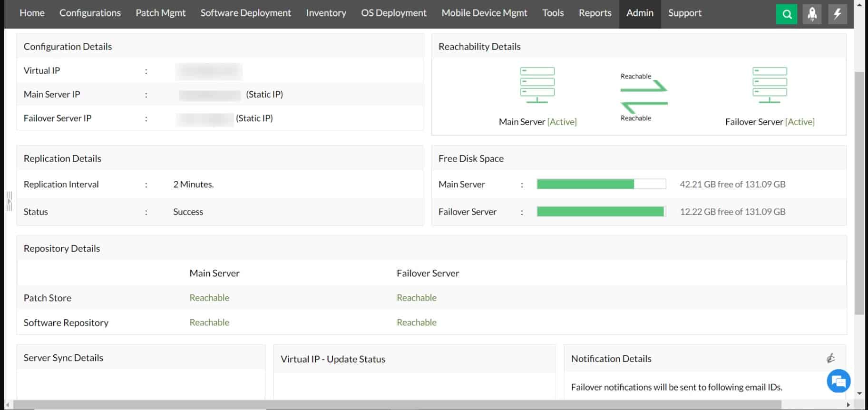Click the horizontal scrollbar thumb
Screen dimensions: 868x410
click(x=397, y=405)
